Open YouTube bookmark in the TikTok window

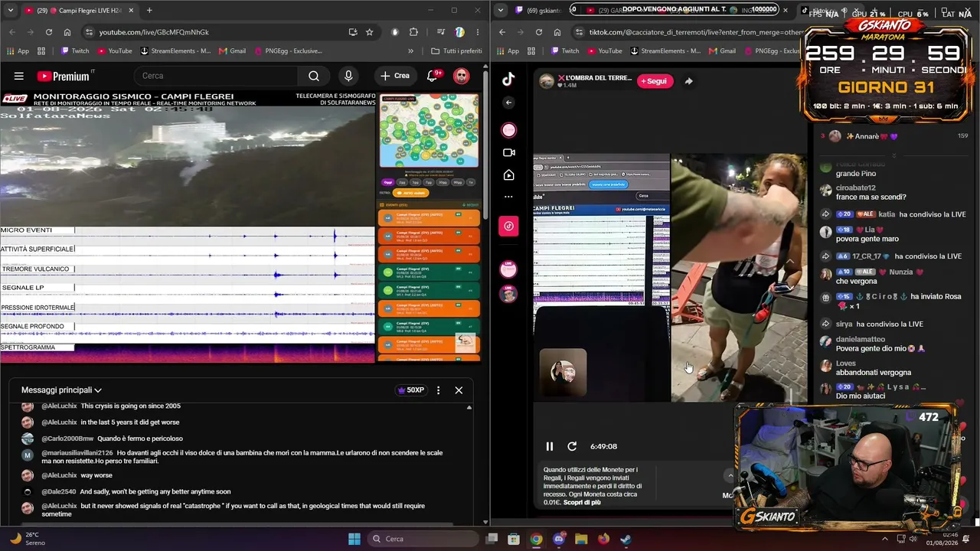(603, 51)
